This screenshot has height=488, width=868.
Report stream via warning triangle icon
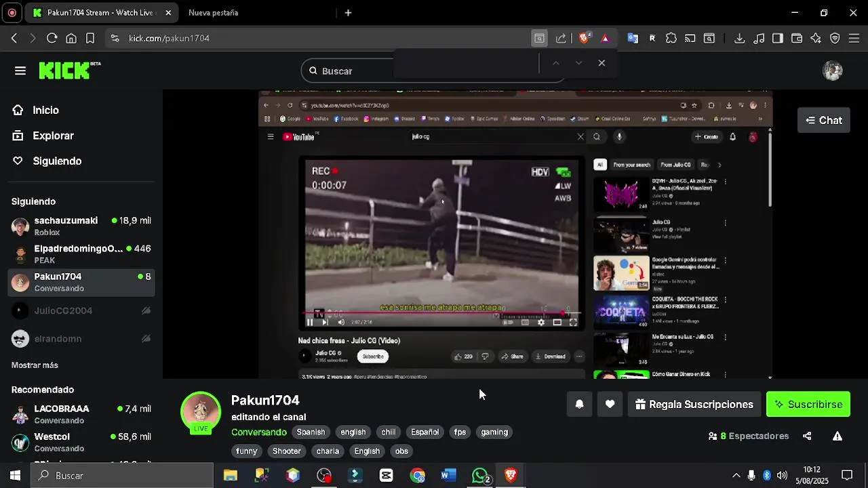837,436
